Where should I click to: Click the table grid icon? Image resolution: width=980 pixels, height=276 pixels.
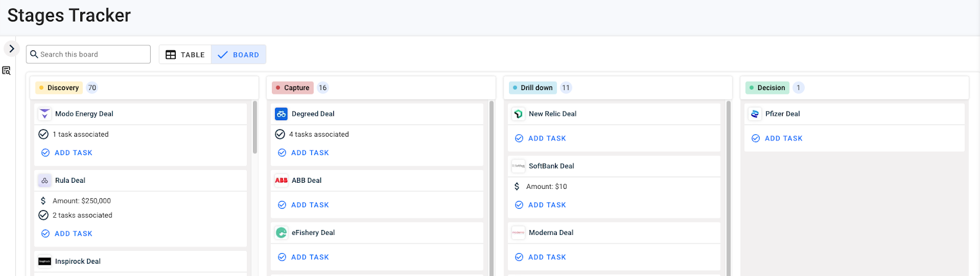tap(171, 55)
